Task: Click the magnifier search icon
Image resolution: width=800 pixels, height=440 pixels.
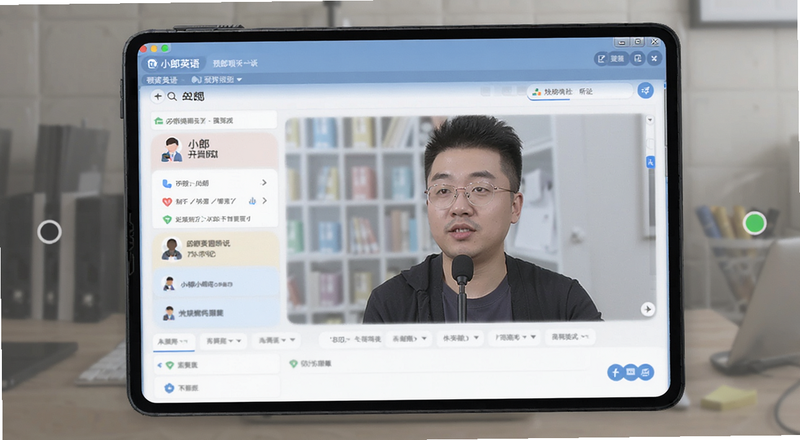Action: tap(172, 96)
